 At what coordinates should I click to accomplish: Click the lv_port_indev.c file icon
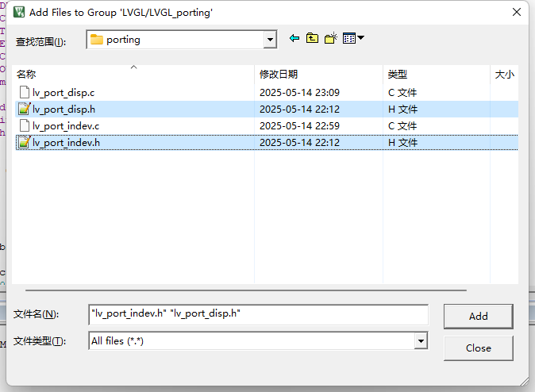pos(25,126)
